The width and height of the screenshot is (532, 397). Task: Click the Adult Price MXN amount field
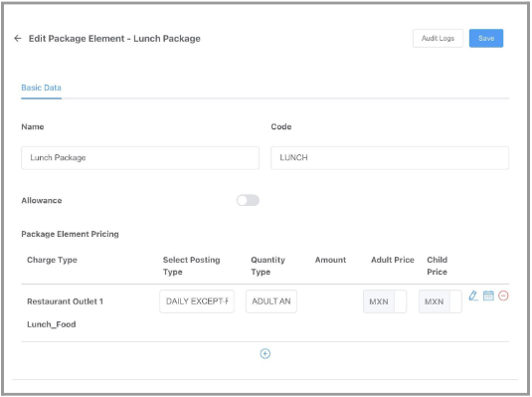400,301
